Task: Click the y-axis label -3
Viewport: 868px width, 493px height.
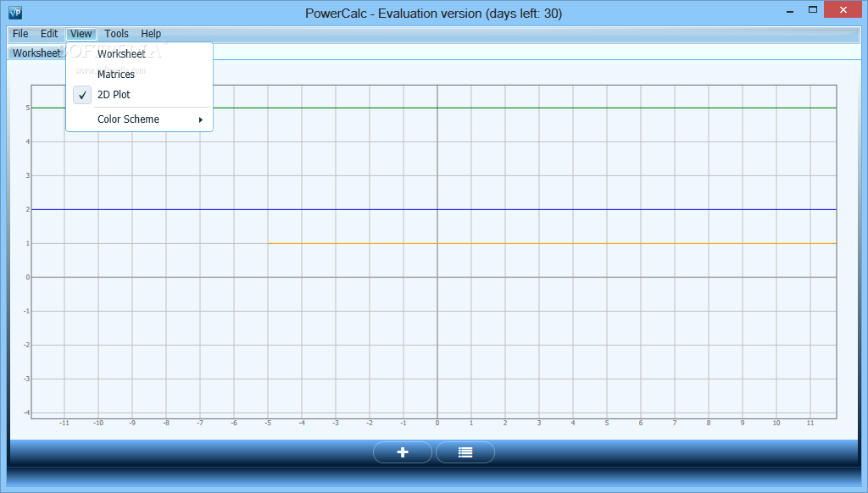Action: (x=26, y=379)
